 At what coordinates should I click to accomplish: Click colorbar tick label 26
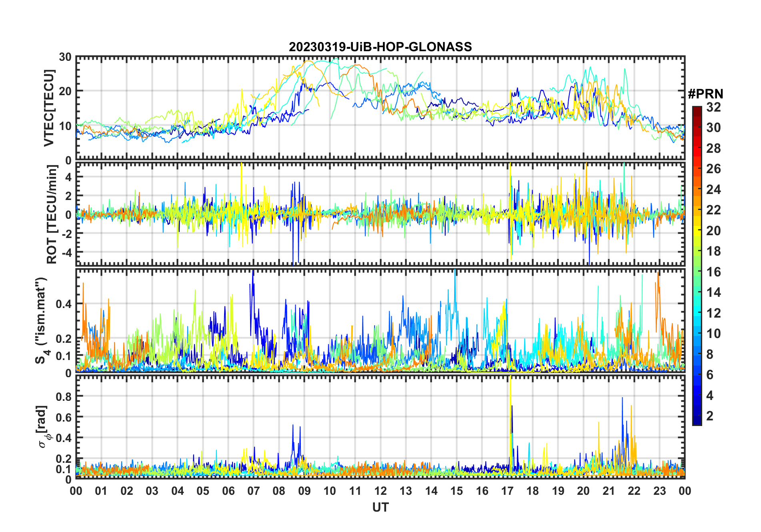coord(713,169)
